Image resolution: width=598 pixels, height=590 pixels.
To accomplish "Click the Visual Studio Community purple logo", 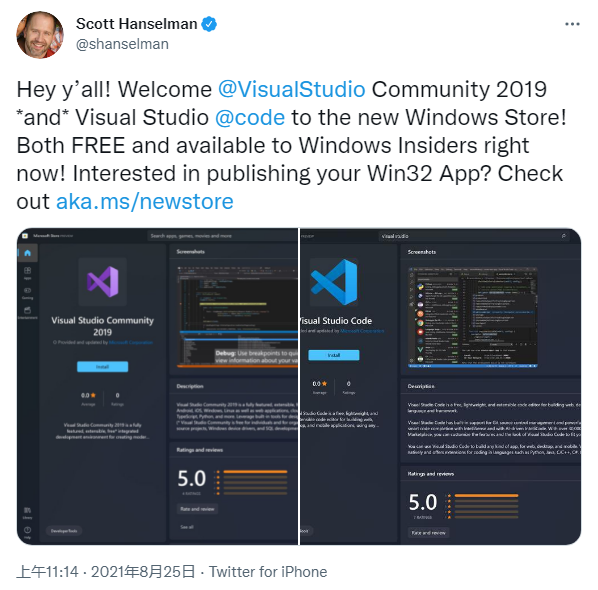I will coord(103,281).
